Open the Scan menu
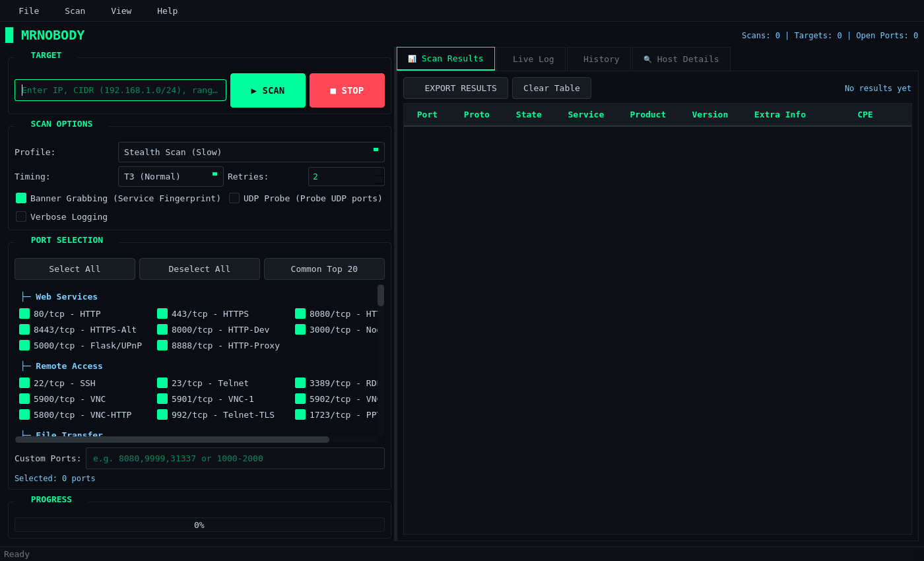The image size is (924, 561). tap(75, 11)
